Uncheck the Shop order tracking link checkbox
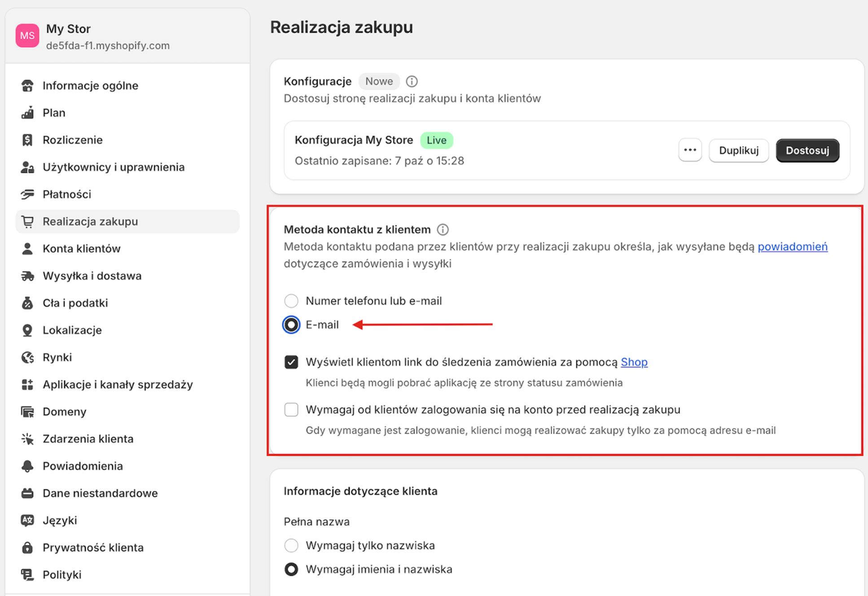 (291, 362)
